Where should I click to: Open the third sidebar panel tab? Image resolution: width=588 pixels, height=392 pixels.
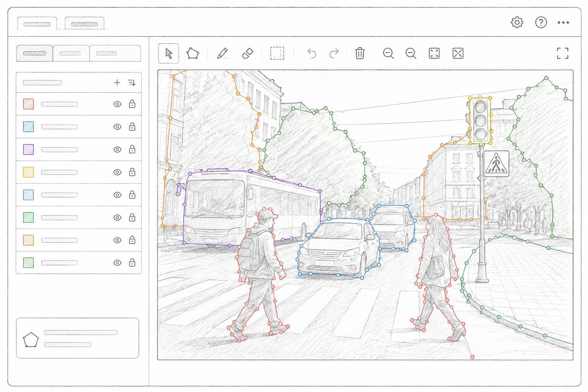point(115,53)
